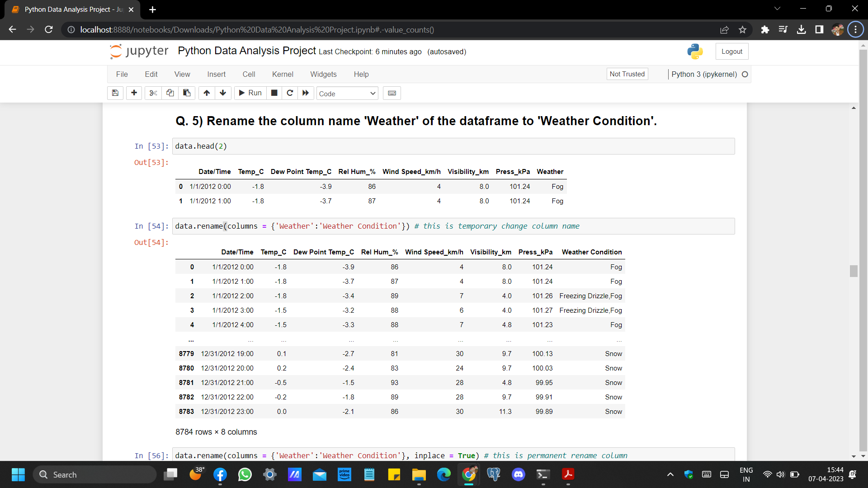The height and width of the screenshot is (488, 868).
Task: Insert a cell below with the plus icon
Action: 134,93
